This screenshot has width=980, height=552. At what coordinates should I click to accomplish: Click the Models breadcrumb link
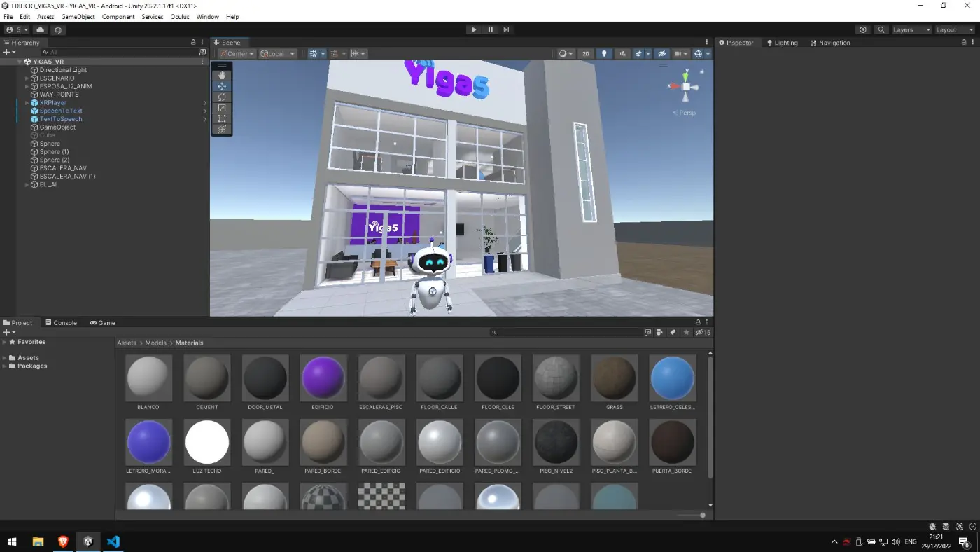coord(155,343)
